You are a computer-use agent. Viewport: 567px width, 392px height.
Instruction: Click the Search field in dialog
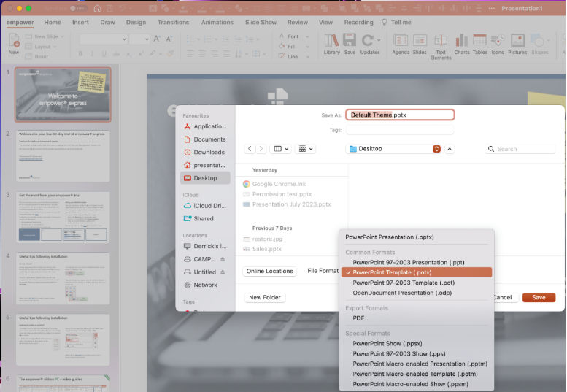point(520,149)
